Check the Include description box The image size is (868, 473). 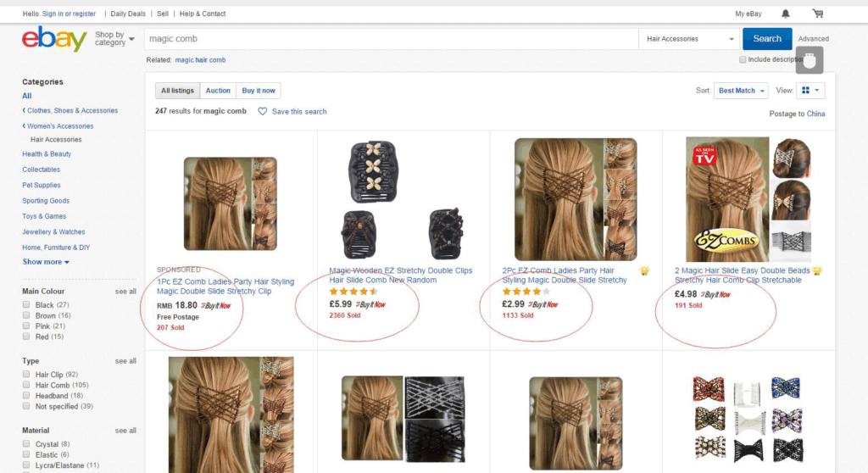point(743,60)
